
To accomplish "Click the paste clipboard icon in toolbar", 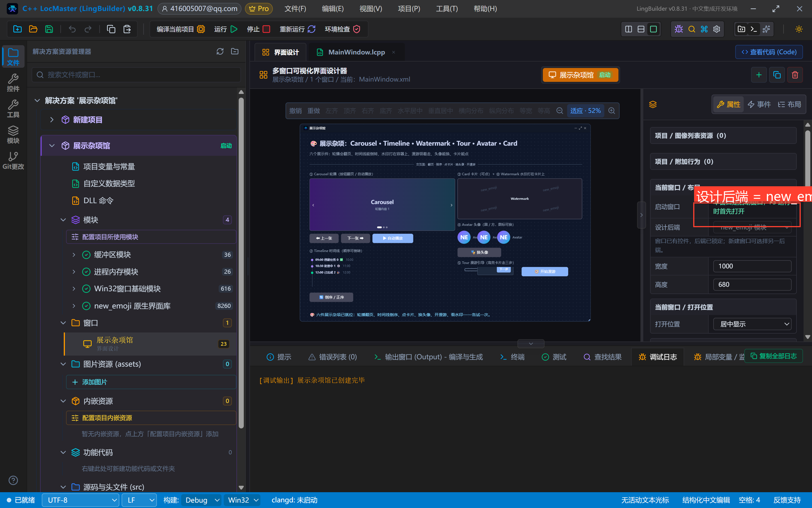I will click(x=127, y=29).
